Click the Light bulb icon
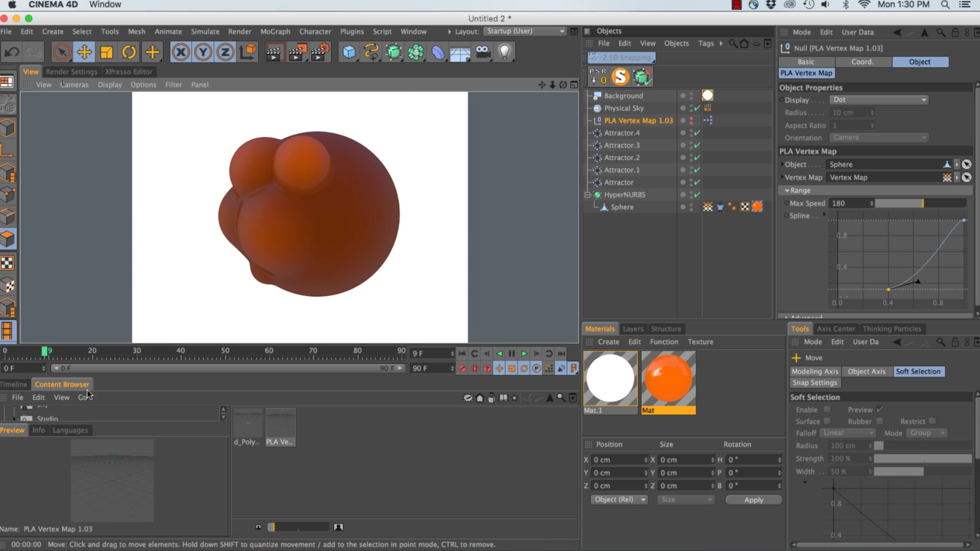Image resolution: width=980 pixels, height=551 pixels. tap(505, 52)
